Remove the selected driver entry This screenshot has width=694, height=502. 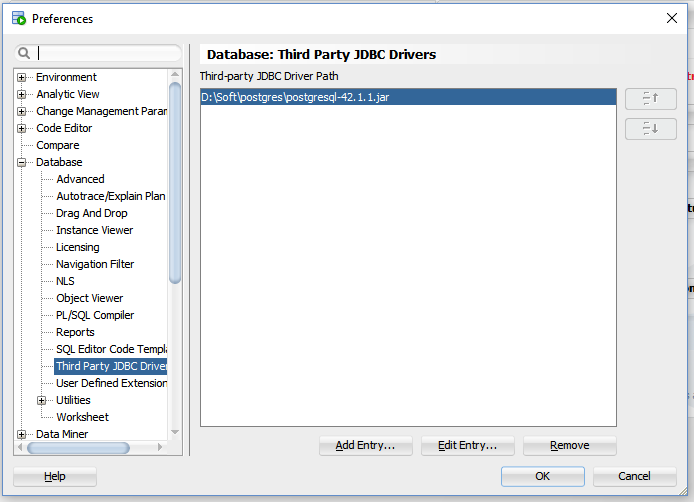pyautogui.click(x=569, y=445)
